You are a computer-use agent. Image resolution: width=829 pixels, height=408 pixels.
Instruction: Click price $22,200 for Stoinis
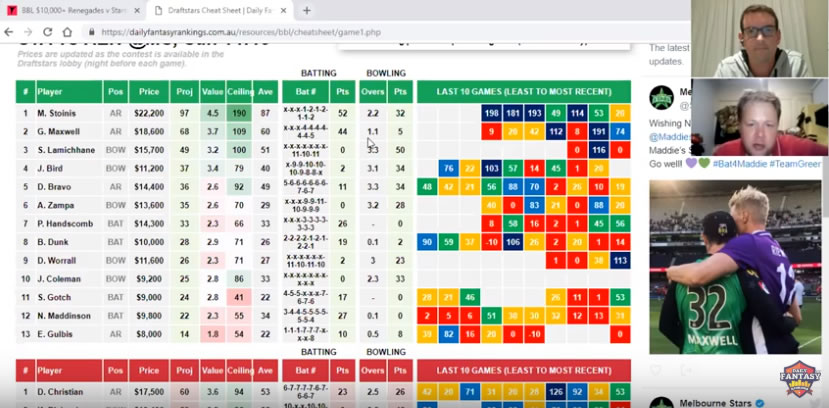(x=149, y=113)
